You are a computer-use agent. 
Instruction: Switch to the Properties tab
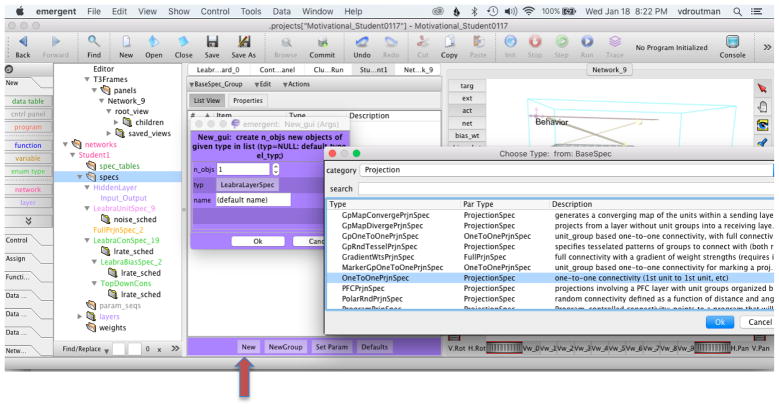247,101
